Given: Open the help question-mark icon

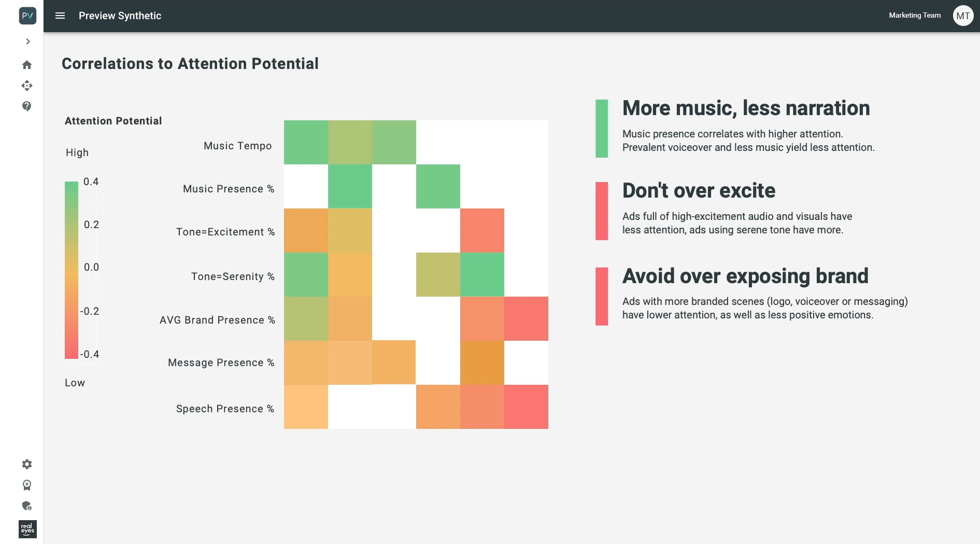Looking at the screenshot, I should coord(27,106).
